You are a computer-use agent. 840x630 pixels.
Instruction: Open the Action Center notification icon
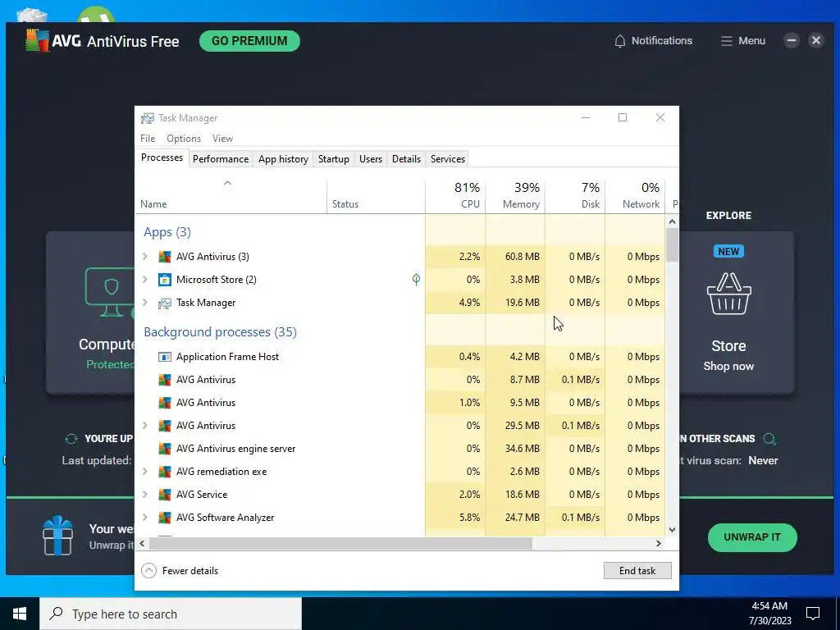[813, 614]
